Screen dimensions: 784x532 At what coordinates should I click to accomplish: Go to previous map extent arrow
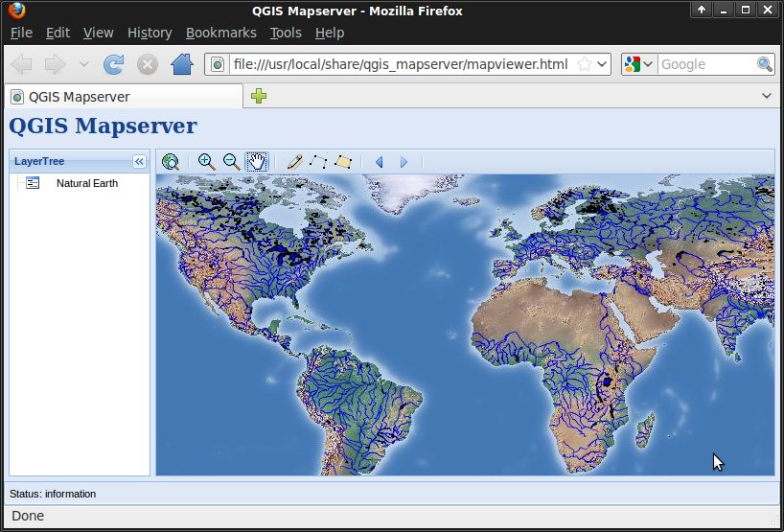click(x=379, y=162)
